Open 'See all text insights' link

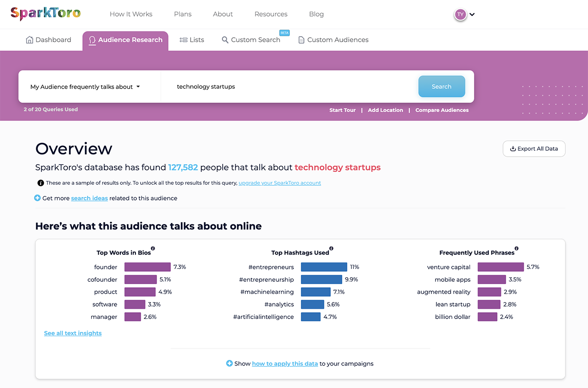click(x=73, y=333)
